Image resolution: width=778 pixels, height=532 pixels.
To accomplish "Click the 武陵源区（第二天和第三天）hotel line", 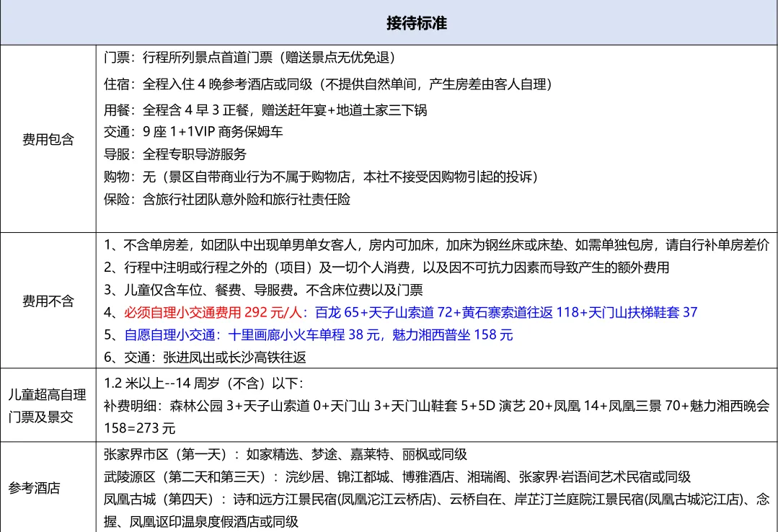I will [397, 477].
